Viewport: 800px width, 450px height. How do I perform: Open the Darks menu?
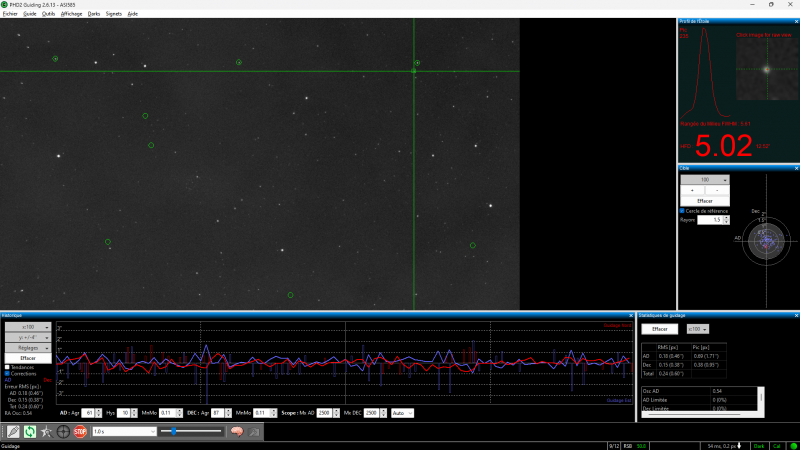click(x=94, y=14)
